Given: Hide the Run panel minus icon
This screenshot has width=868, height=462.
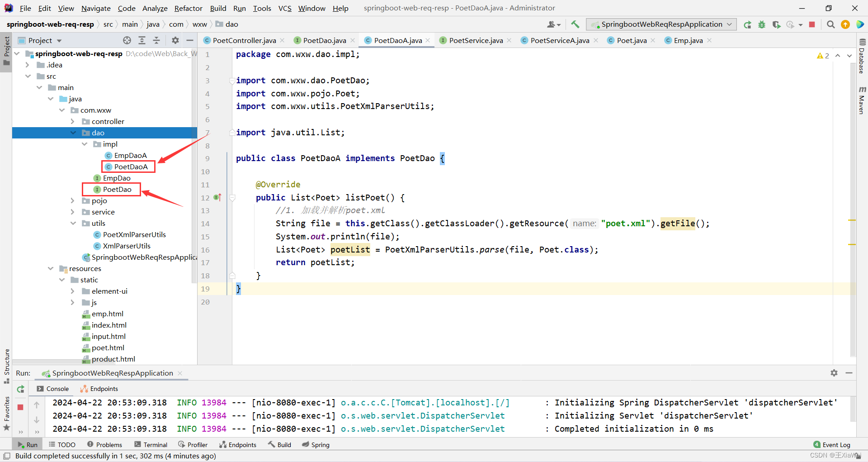Looking at the screenshot, I should [849, 373].
